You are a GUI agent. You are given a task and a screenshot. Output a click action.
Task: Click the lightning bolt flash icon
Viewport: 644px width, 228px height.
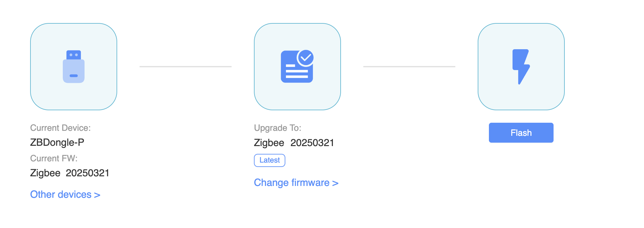pyautogui.click(x=521, y=67)
